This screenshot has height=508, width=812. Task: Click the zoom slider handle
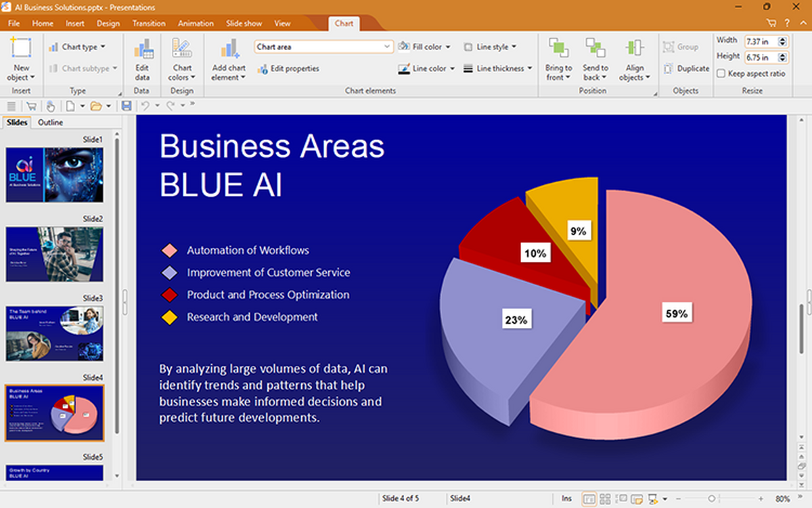tap(712, 499)
